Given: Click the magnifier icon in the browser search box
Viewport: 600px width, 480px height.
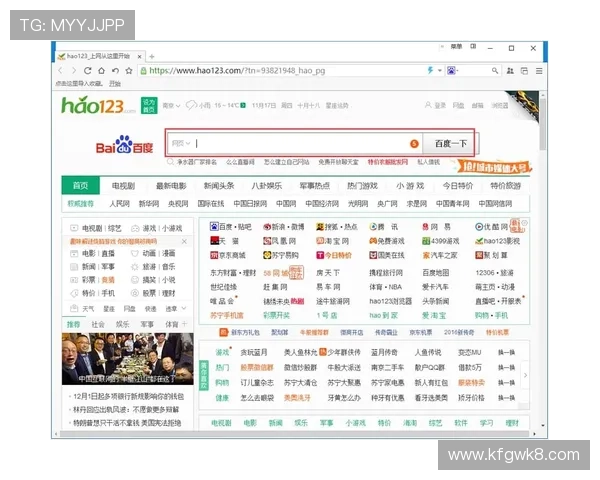Looking at the screenshot, I should pyautogui.click(x=495, y=70).
